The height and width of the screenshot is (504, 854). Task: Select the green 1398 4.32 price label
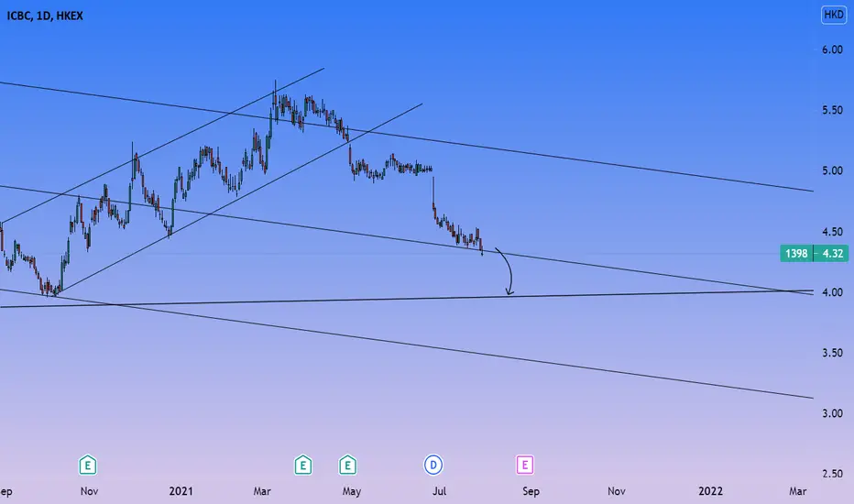tap(814, 253)
